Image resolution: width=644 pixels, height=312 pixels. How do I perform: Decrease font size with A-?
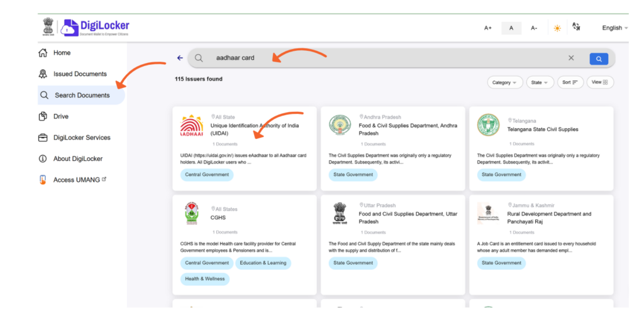click(534, 28)
